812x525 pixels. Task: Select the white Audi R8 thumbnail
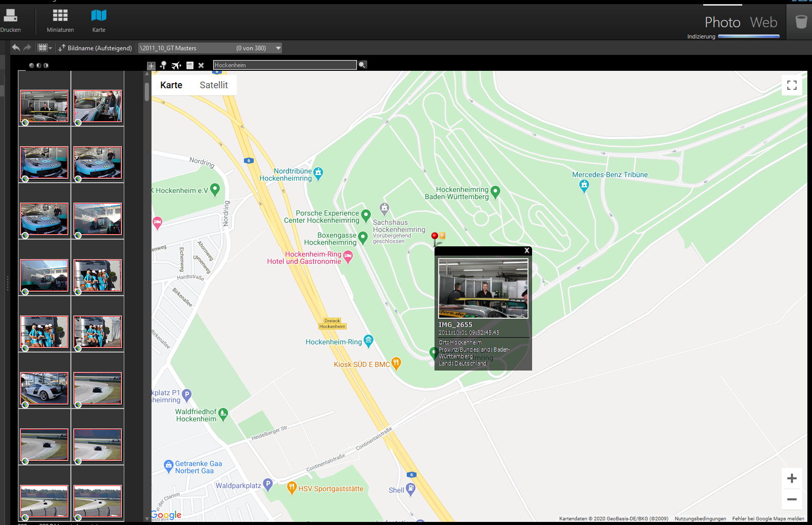pyautogui.click(x=44, y=388)
